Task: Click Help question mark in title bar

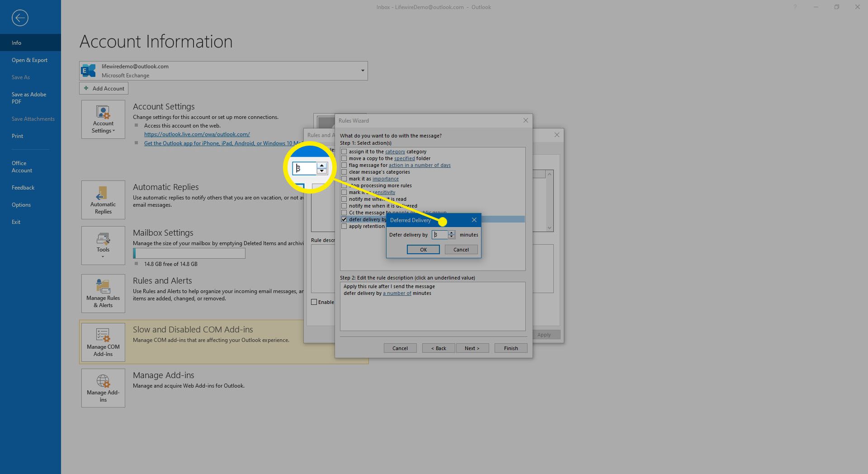Action: point(795,7)
